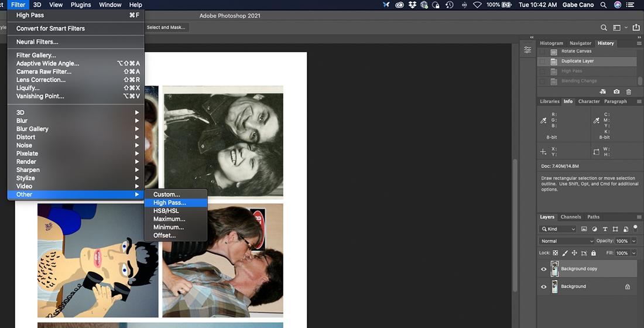Click the Share icon in options bar

(x=636, y=28)
